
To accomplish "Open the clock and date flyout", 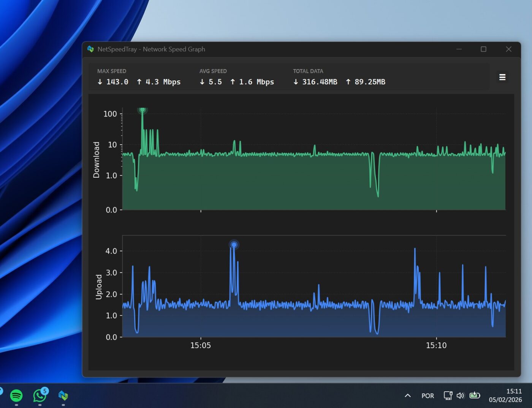I will pyautogui.click(x=505, y=395).
